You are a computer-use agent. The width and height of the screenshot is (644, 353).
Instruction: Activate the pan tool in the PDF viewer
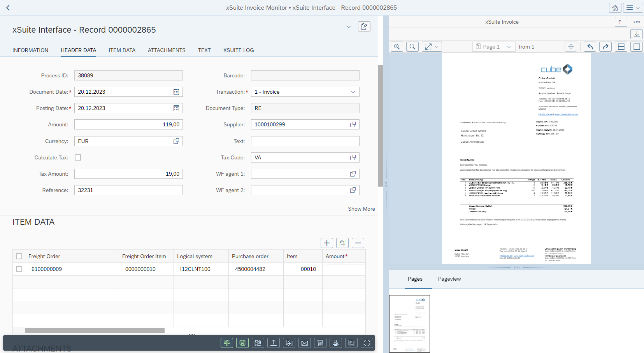pyautogui.click(x=570, y=46)
